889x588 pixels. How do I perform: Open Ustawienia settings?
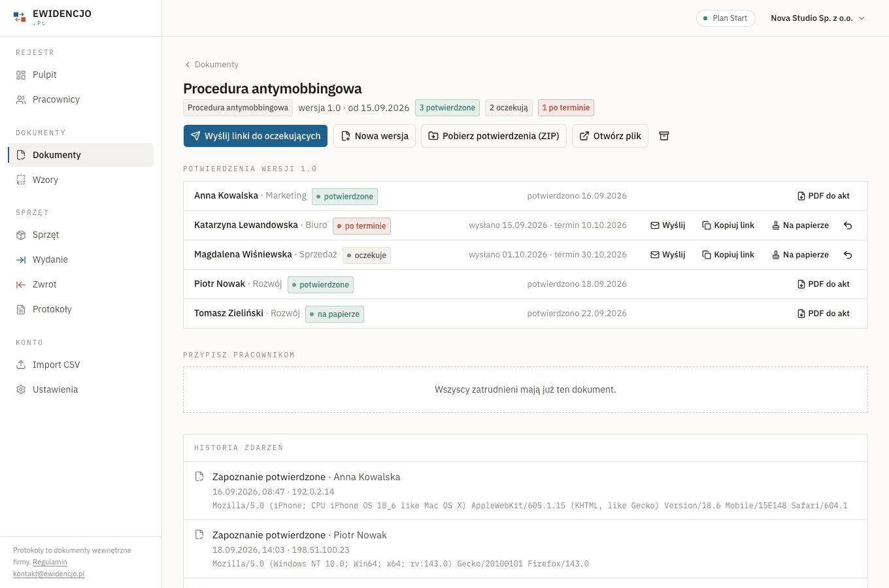(80, 389)
